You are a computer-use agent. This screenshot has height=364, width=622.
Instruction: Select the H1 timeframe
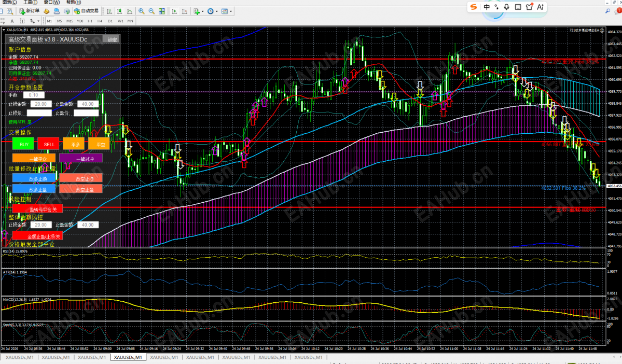point(90,21)
